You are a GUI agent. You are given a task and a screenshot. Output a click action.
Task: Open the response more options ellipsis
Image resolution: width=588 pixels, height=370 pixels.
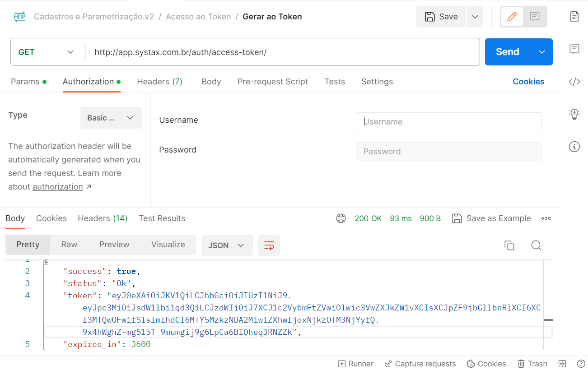click(546, 218)
